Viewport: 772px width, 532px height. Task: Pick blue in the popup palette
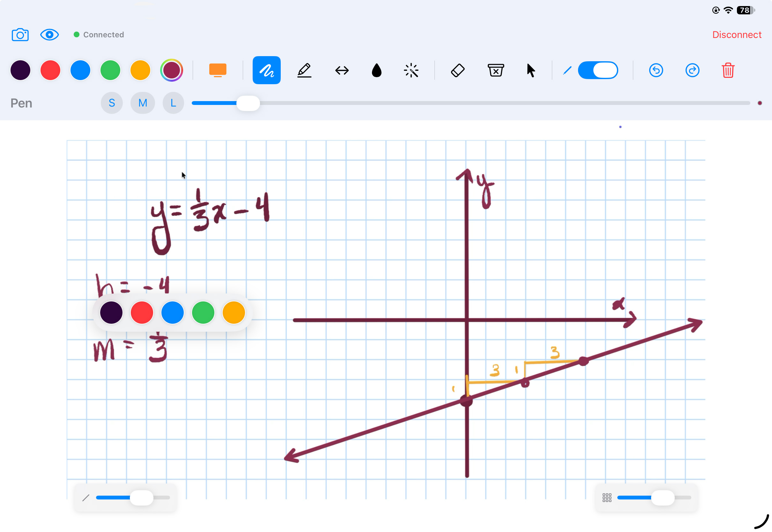tap(172, 313)
